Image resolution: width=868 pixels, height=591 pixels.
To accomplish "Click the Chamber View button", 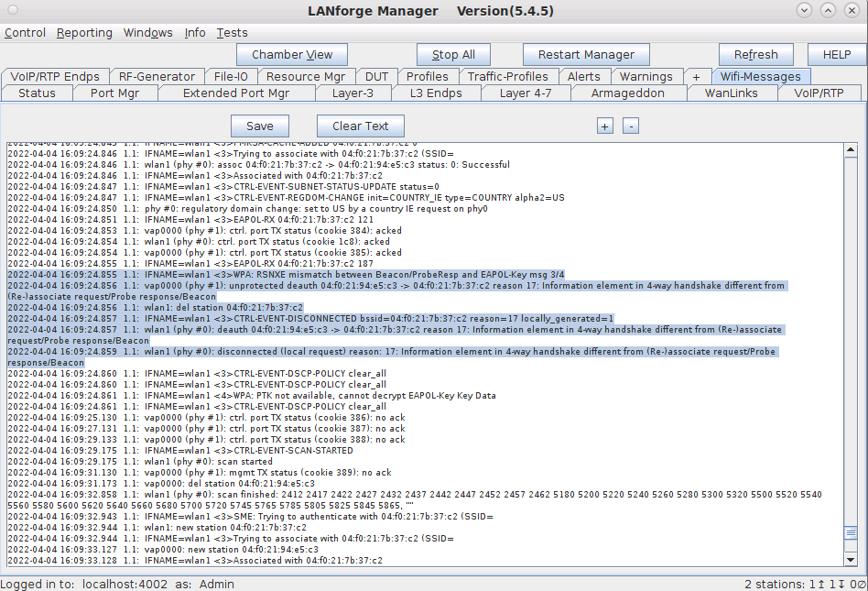I will 292,55.
